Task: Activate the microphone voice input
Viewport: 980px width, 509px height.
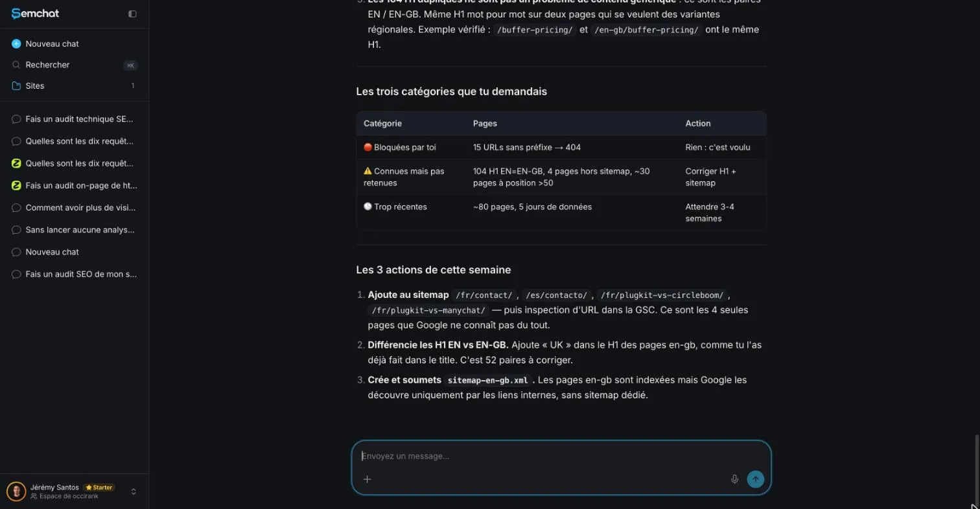Action: coord(734,479)
